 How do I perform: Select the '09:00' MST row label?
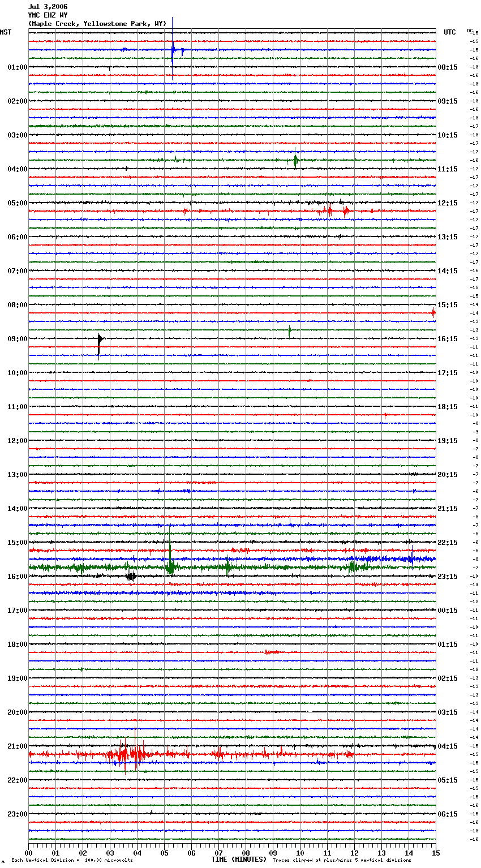click(18, 339)
